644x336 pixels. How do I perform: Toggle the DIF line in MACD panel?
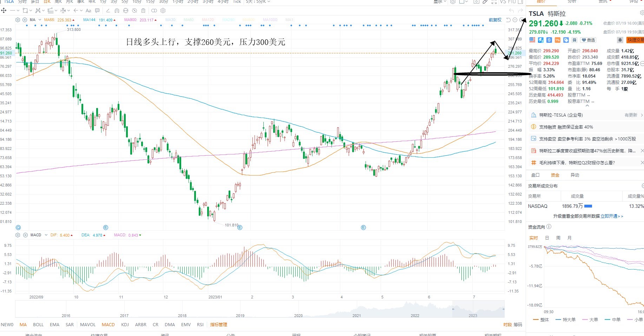61,235
